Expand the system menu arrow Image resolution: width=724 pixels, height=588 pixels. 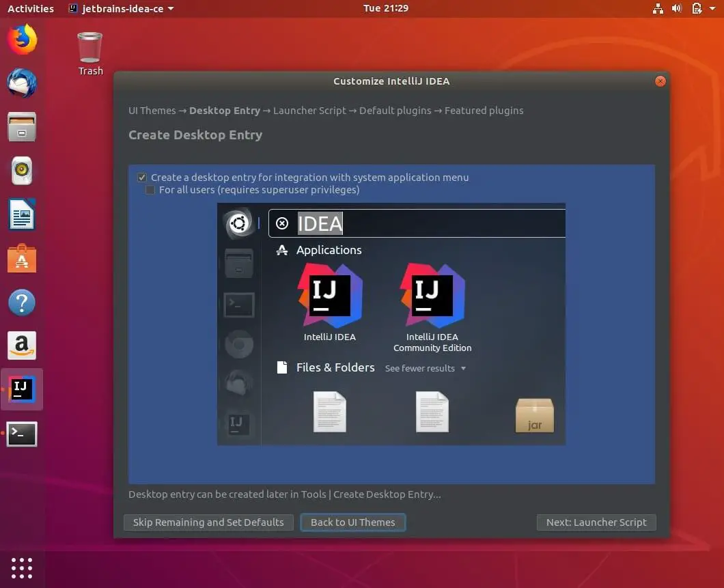point(712,8)
